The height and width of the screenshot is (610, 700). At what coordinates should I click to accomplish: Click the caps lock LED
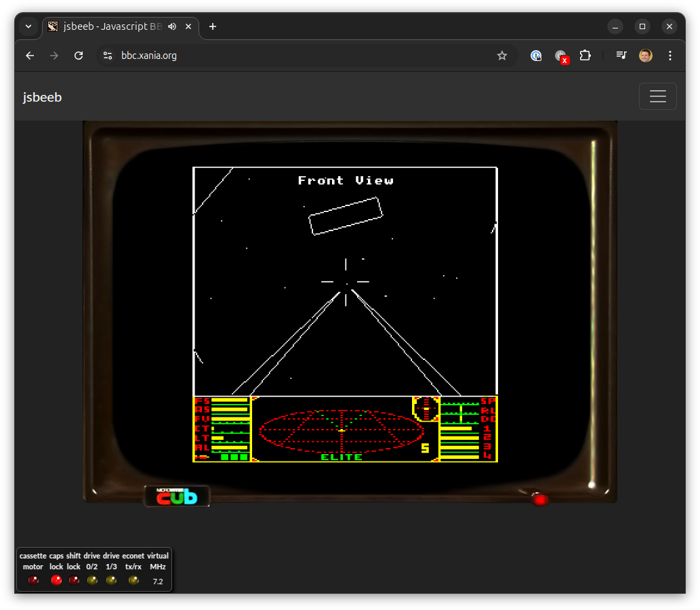(56, 580)
